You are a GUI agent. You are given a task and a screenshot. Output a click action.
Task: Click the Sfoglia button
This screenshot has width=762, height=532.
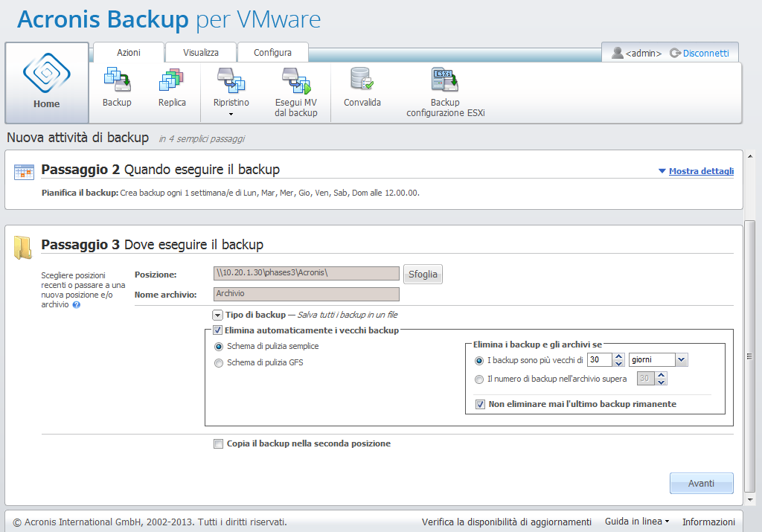coord(423,274)
